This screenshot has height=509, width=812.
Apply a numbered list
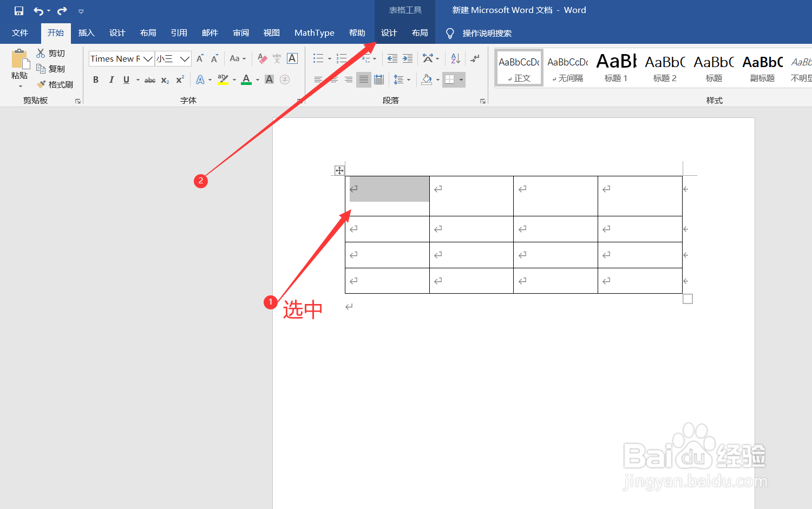tap(342, 58)
